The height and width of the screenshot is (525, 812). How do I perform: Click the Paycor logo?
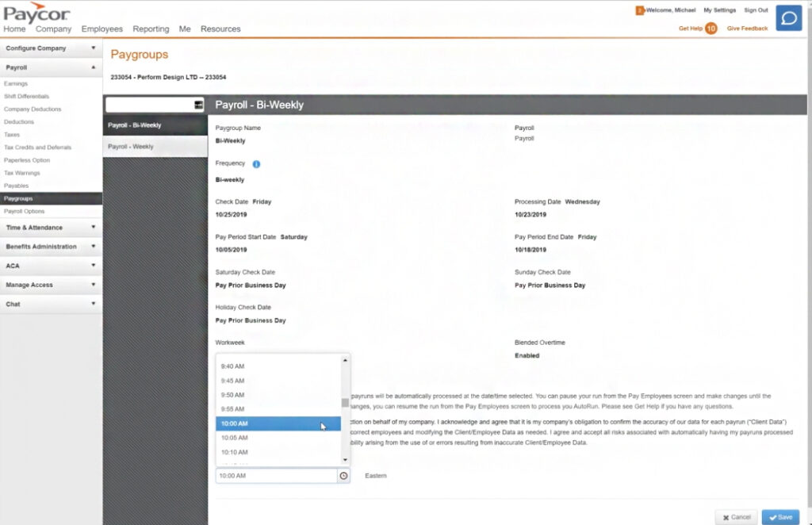tap(36, 12)
